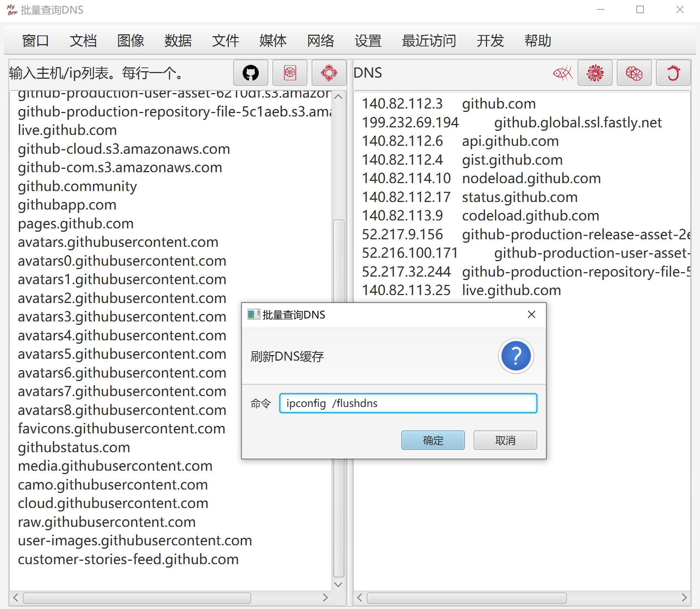The height and width of the screenshot is (609, 700).
Task: Click the down arrow of host list scrollbar
Action: (339, 585)
